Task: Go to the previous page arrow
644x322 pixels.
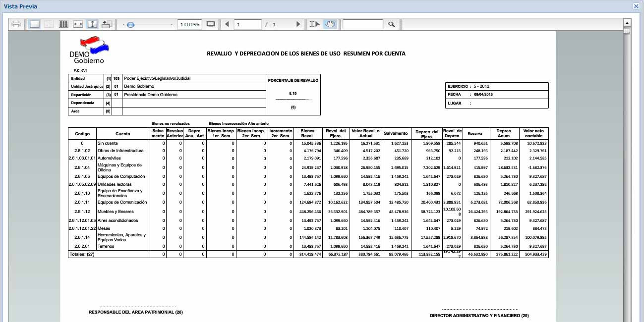Action: pyautogui.click(x=227, y=24)
